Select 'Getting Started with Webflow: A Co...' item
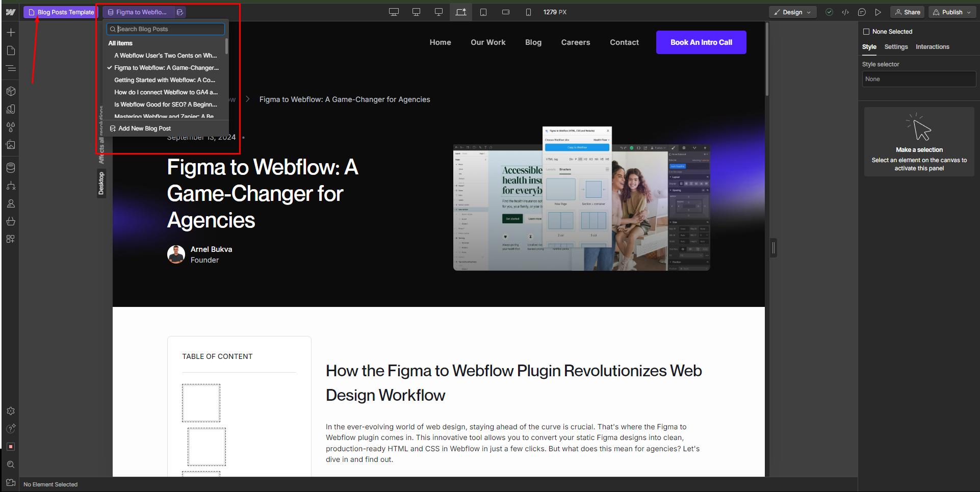Screen dimensions: 980x492 165,80
